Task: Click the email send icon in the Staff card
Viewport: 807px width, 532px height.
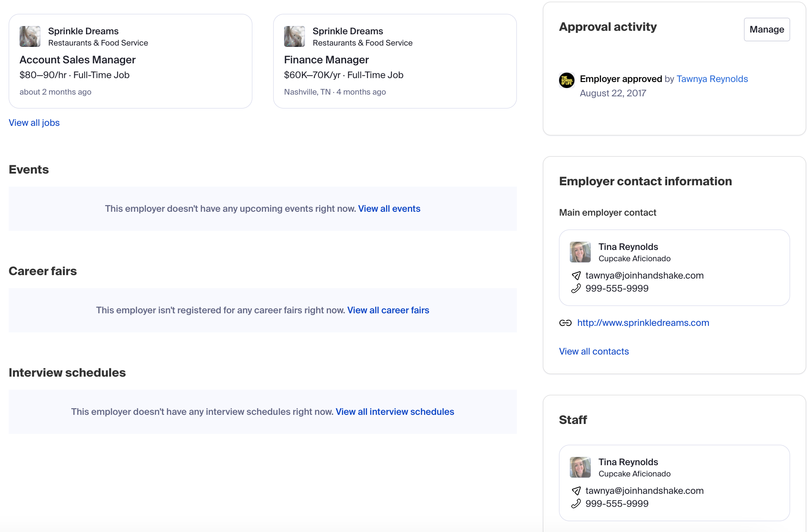Action: point(577,491)
